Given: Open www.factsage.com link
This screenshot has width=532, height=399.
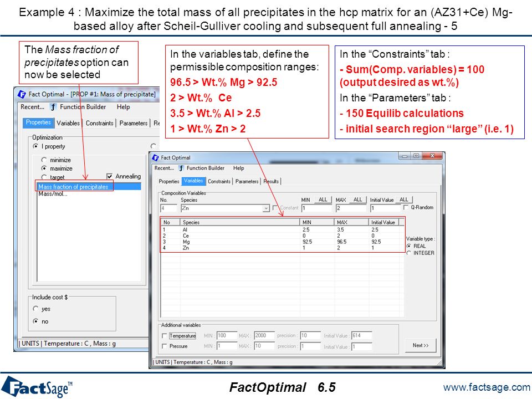Looking at the screenshot, I should pos(487,387).
